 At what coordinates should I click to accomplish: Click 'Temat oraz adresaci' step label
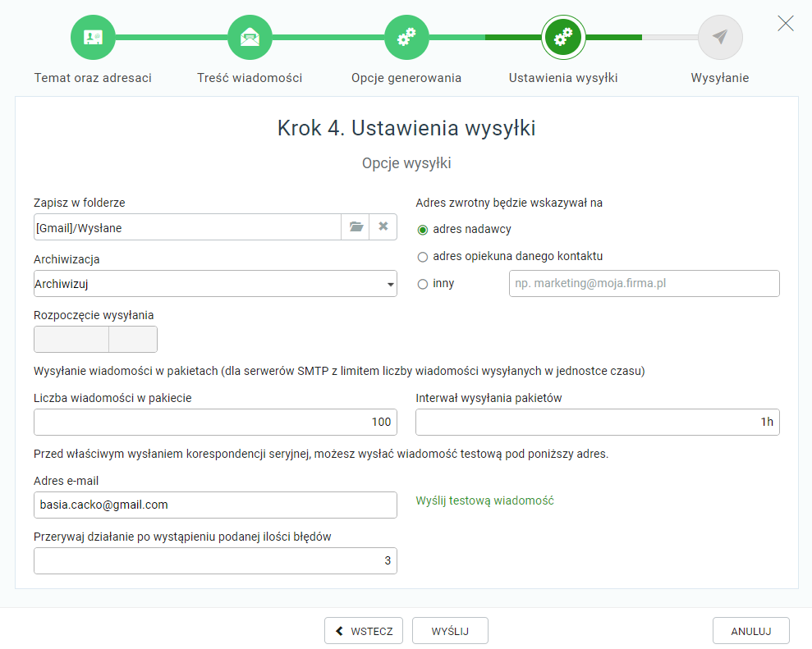pos(94,78)
